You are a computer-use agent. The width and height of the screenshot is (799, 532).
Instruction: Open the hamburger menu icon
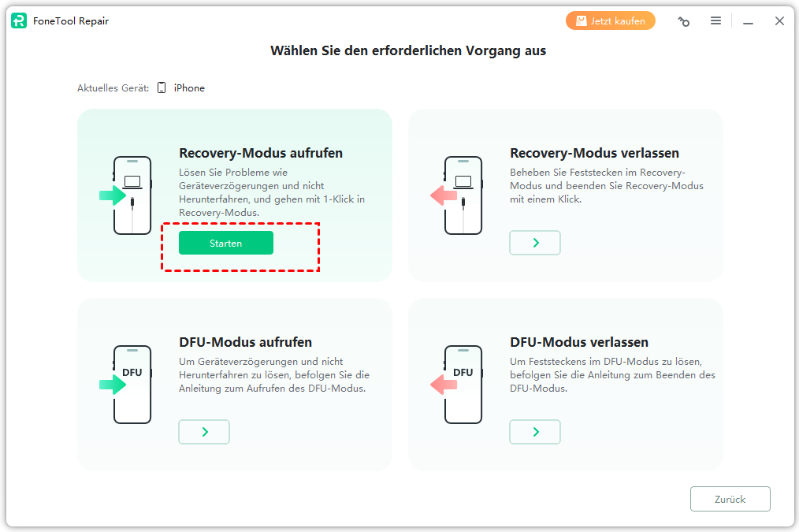[716, 21]
